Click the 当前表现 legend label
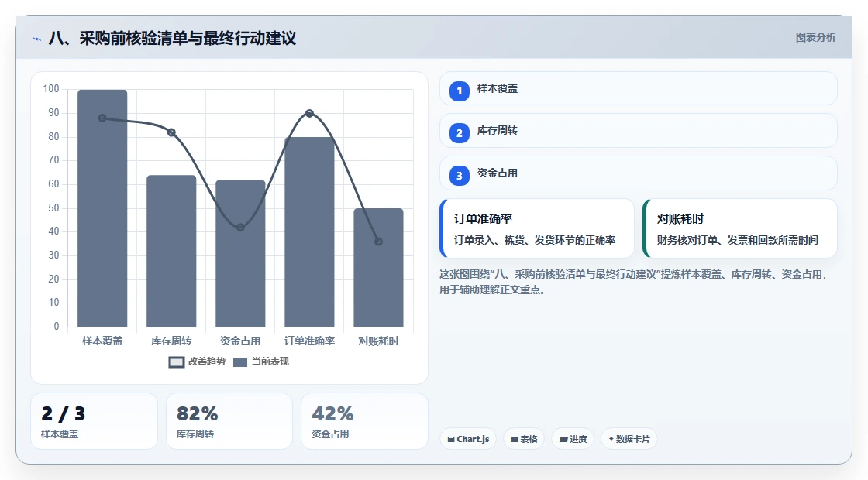 tap(270, 362)
